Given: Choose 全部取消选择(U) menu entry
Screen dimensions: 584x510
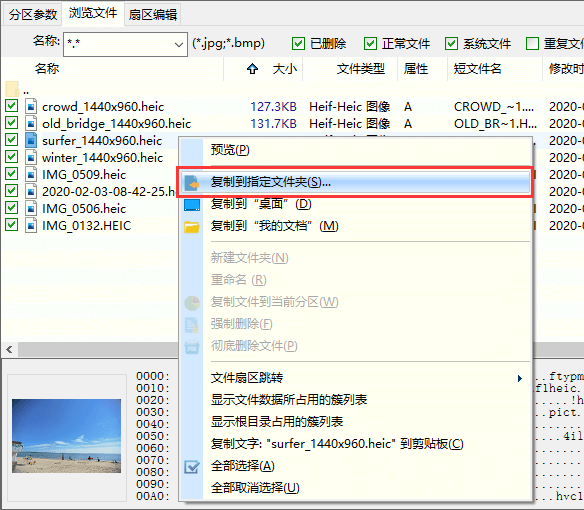Looking at the screenshot, I should click(255, 488).
